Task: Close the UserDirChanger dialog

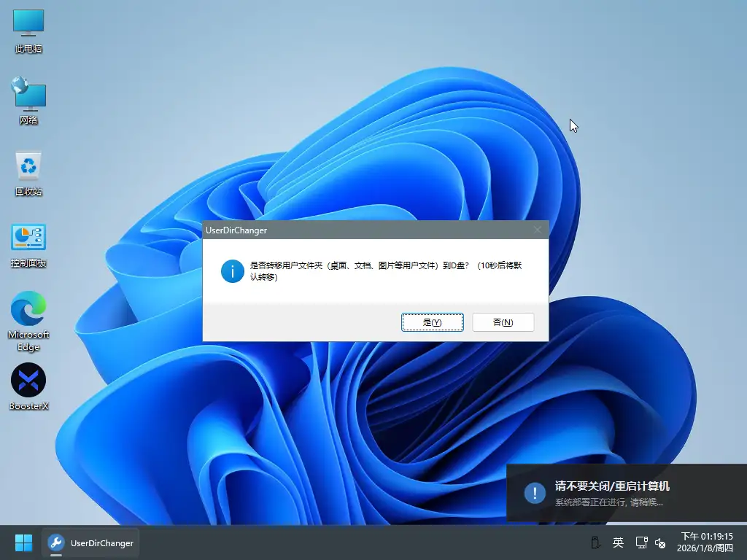Action: [x=538, y=230]
